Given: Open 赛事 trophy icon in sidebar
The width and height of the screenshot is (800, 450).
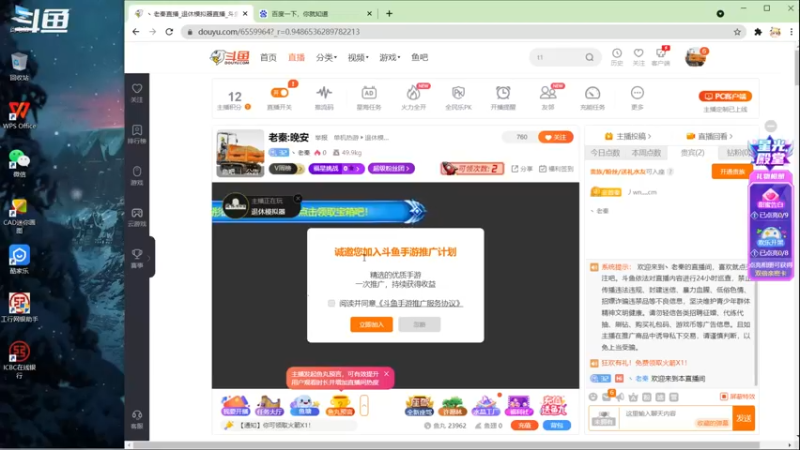Looking at the screenshot, I should coord(137,258).
